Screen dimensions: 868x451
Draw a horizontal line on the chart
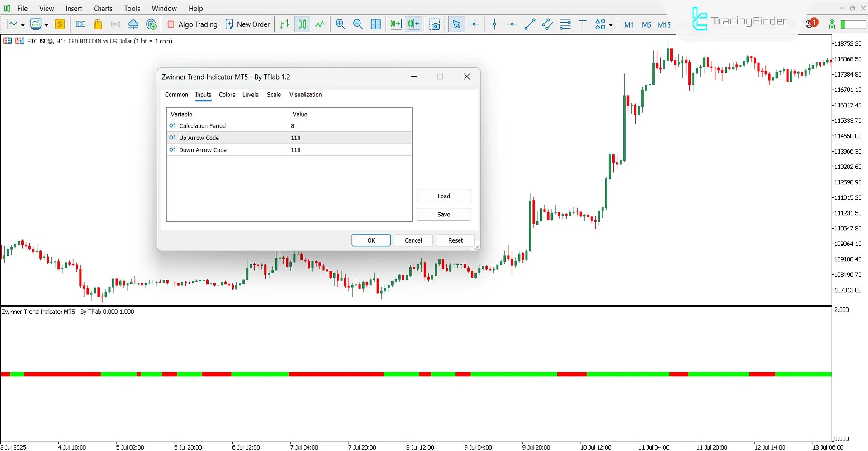pyautogui.click(x=512, y=24)
